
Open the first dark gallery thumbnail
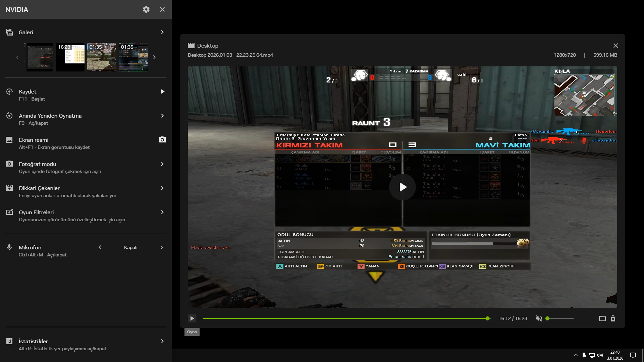click(x=40, y=57)
